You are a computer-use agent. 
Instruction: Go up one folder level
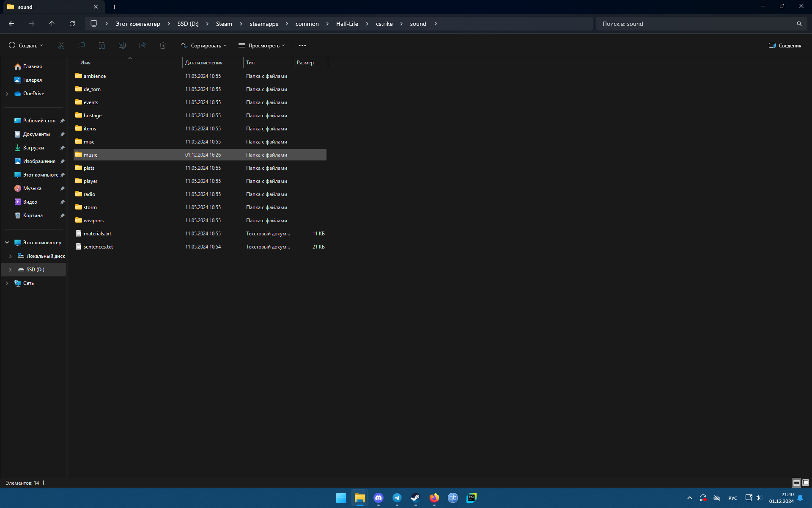tap(52, 24)
